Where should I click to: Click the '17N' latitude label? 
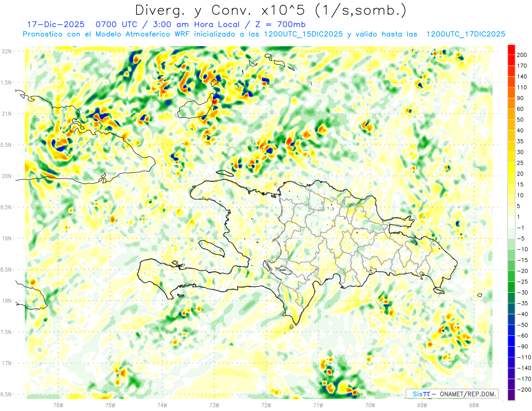pos(6,363)
